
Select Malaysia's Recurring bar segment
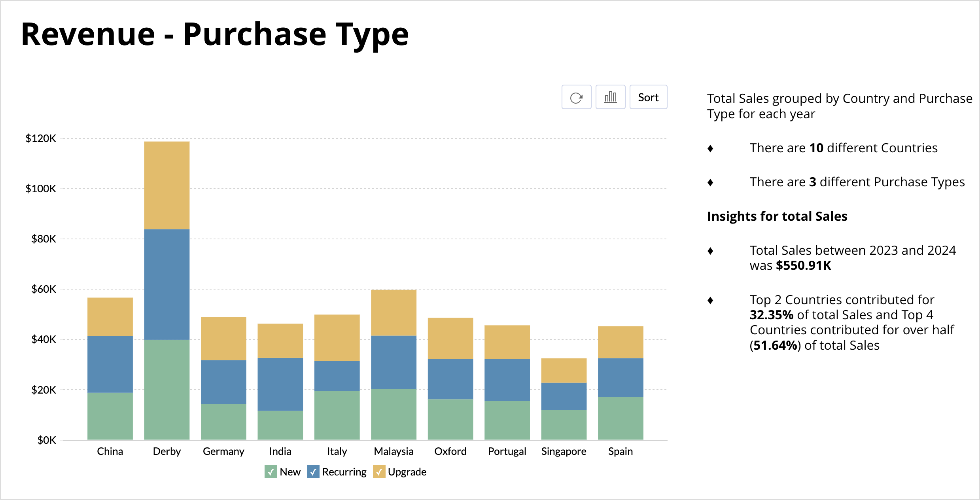point(394,362)
